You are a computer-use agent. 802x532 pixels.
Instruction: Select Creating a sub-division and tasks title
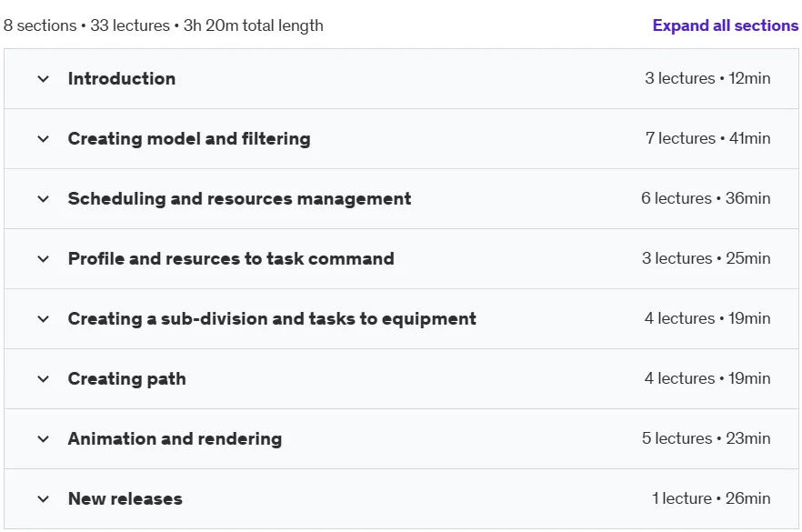click(272, 318)
